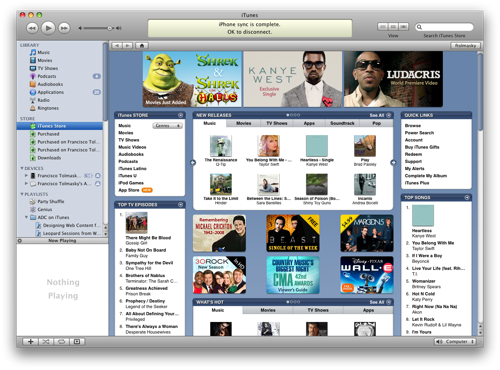Select Movies tab in What's Hot
Viewport: 500px width, 370px height.
coord(268,310)
